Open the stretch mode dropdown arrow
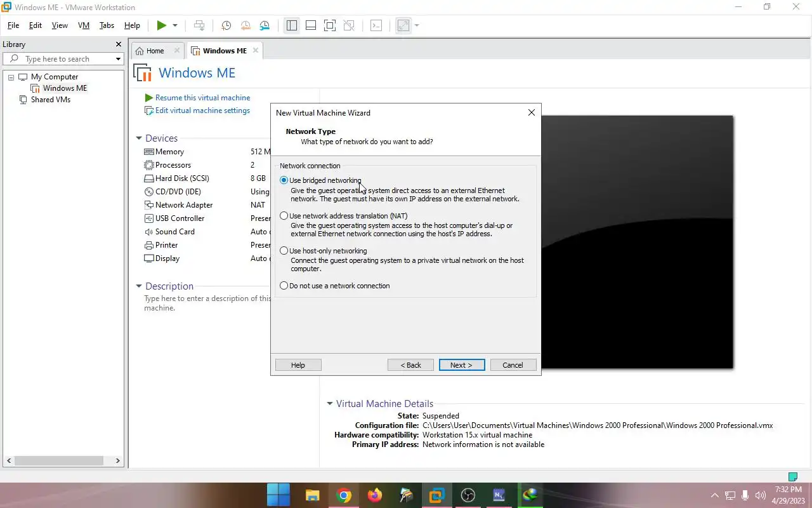Image resolution: width=812 pixels, height=508 pixels. tap(417, 25)
